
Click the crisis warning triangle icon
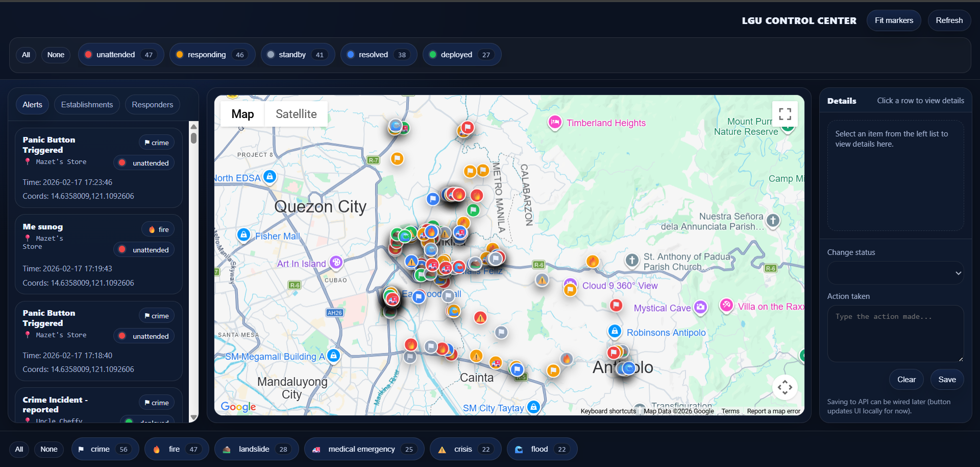tap(442, 449)
